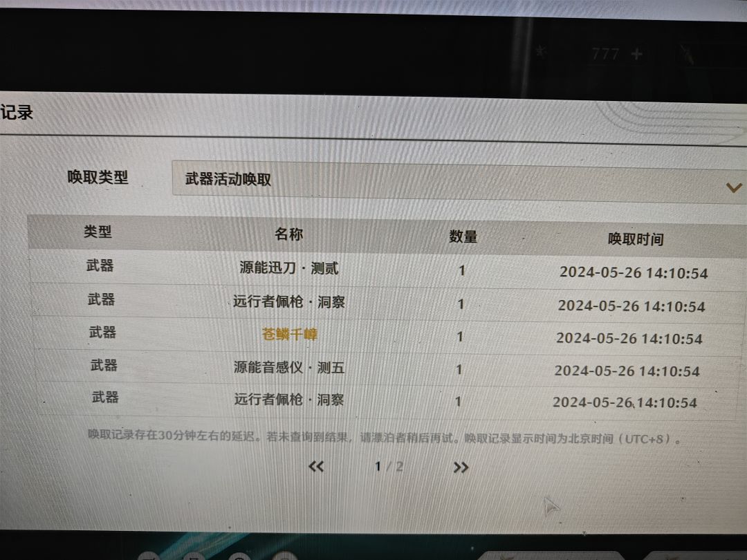Open the 唤取类型 dropdown showing 武器活动唤取
This screenshot has height=560, width=747.
pyautogui.click(x=459, y=183)
